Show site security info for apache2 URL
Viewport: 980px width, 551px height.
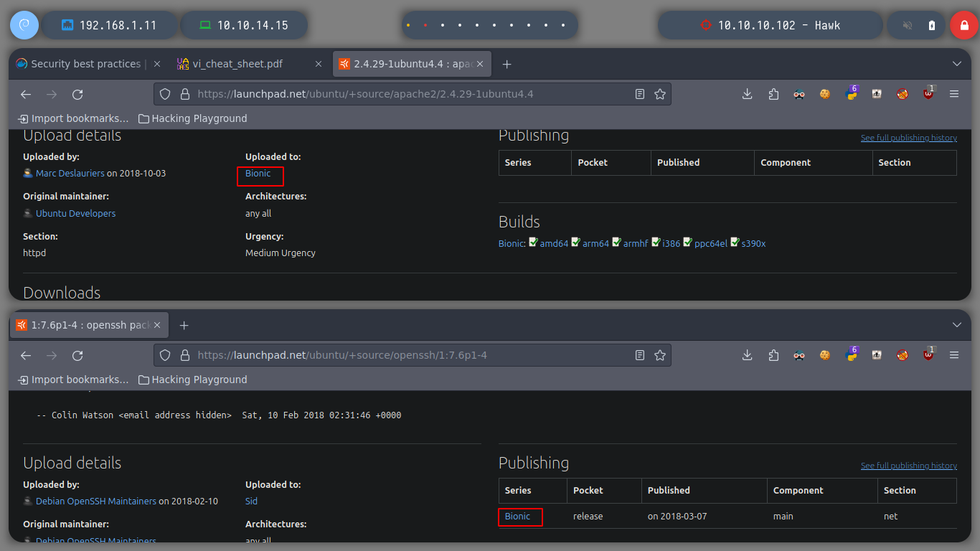tap(184, 94)
